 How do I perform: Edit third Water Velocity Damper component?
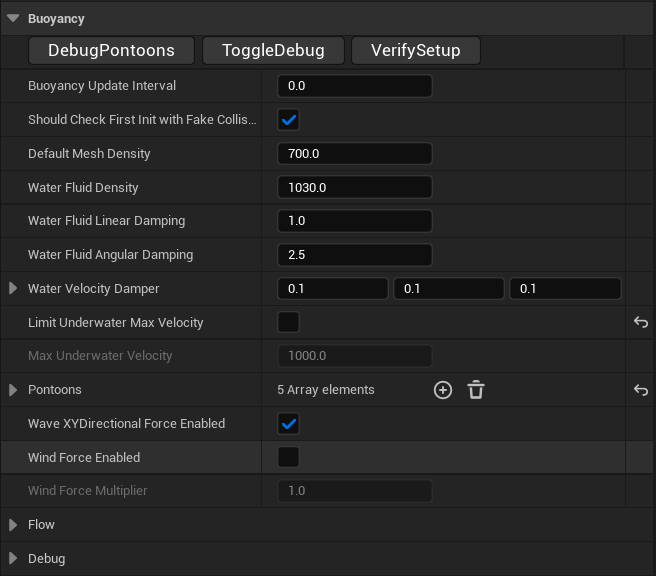565,289
